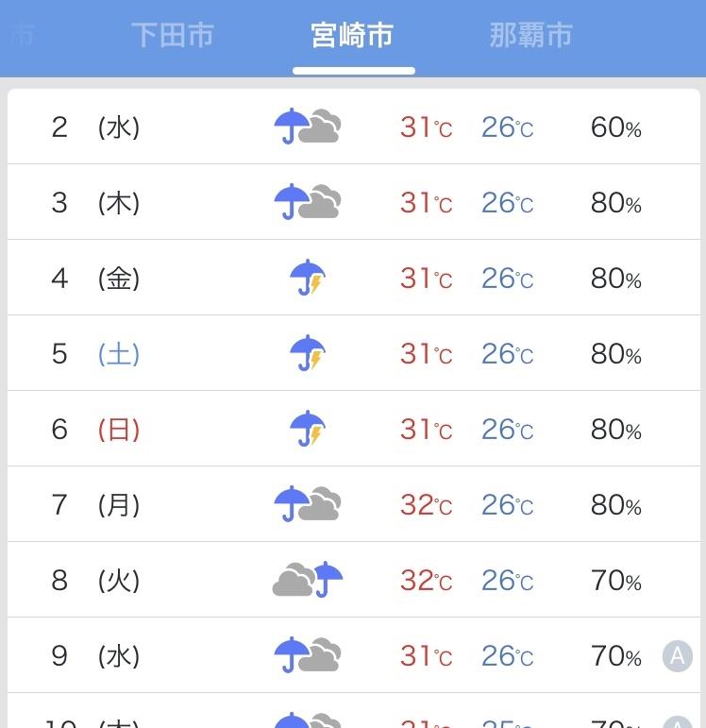Tap the thunderstorm umbrella icon for day 4 (金)

pyautogui.click(x=308, y=278)
